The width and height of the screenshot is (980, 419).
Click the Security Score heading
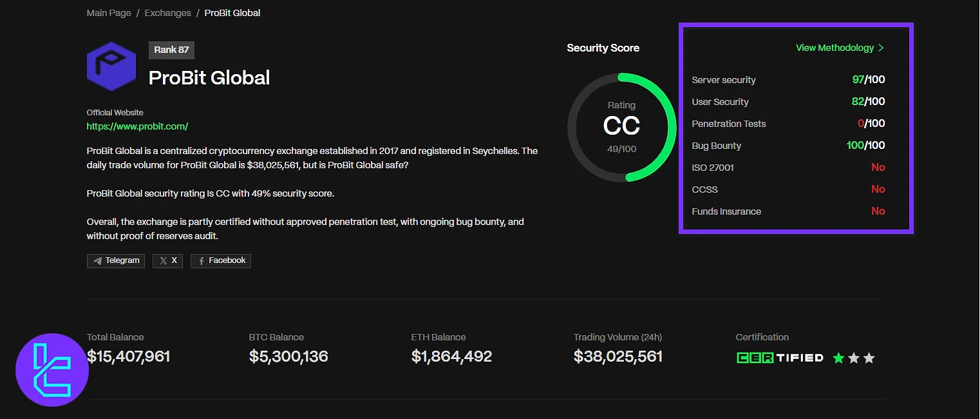603,48
